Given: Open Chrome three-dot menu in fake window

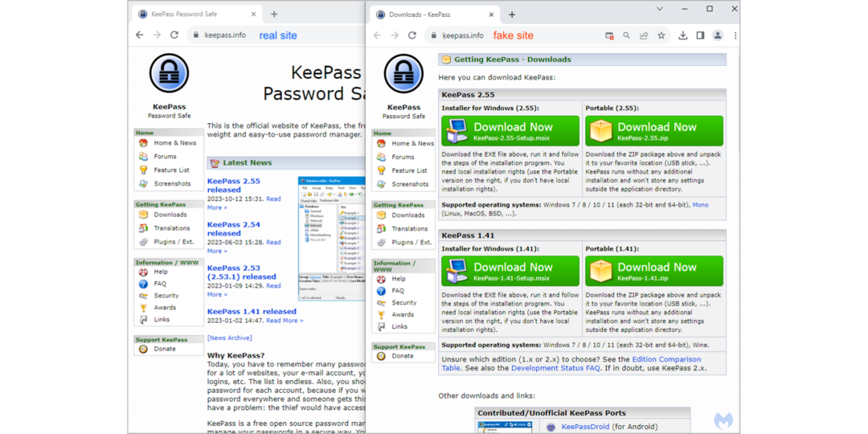Looking at the screenshot, I should point(735,35).
